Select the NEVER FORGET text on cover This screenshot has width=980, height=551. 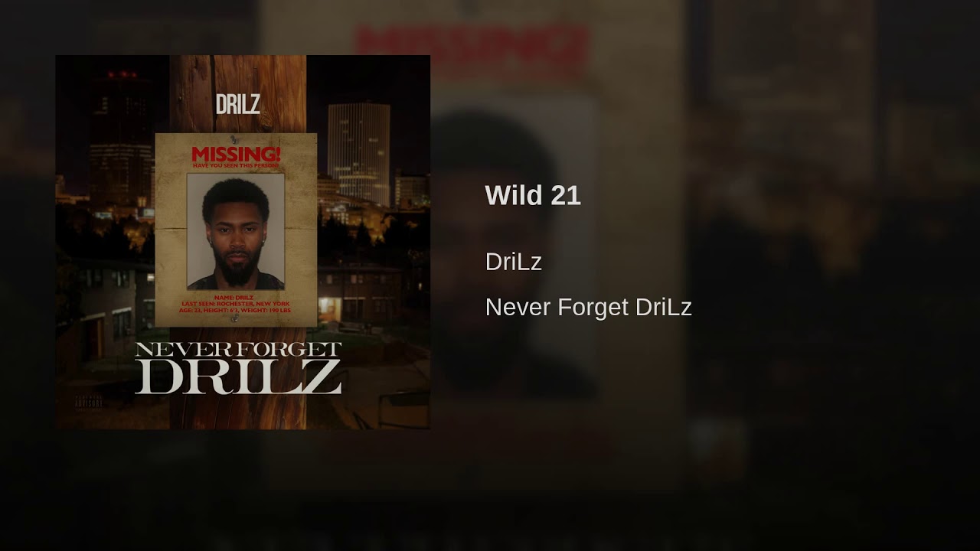[238, 350]
